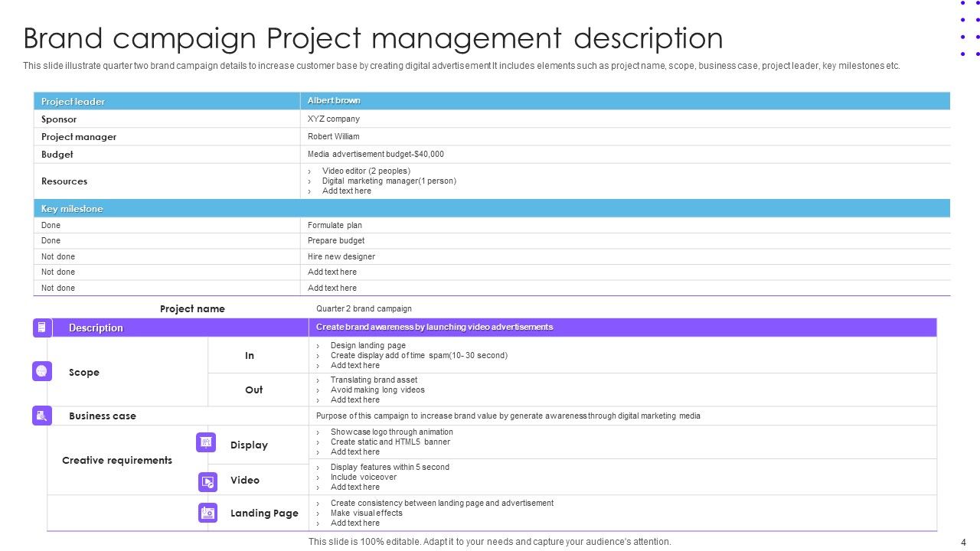The image size is (980, 551).
Task: Click the Add text here placeholder under Resources
Action: [347, 191]
